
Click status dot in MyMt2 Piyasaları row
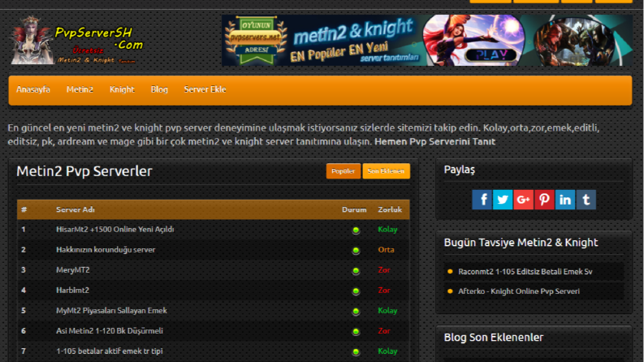pyautogui.click(x=356, y=312)
